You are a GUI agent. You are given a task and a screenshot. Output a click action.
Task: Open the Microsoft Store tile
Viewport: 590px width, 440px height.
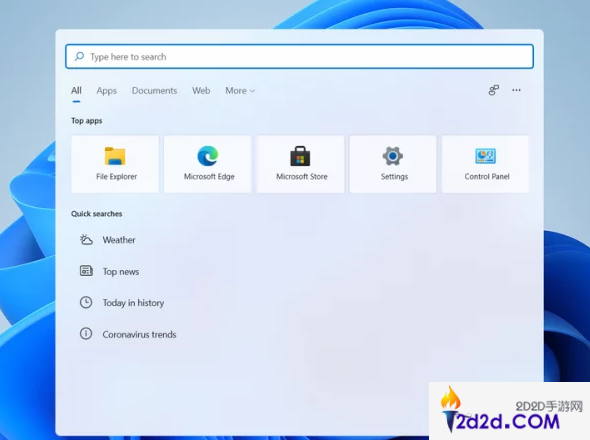point(300,164)
